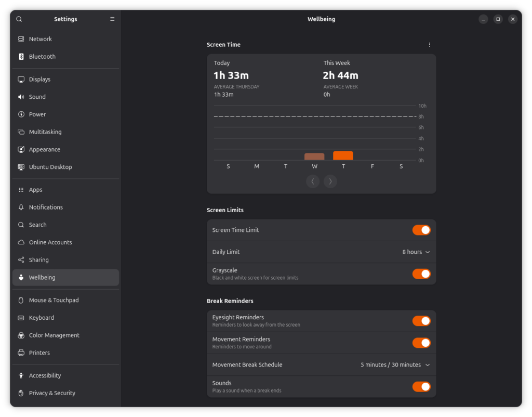Open Accessibility settings panel
This screenshot has height=417, width=532.
[x=66, y=375]
